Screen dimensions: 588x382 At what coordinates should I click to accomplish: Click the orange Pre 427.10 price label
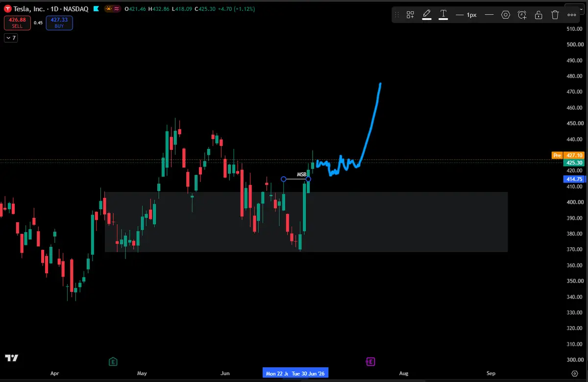[568, 155]
